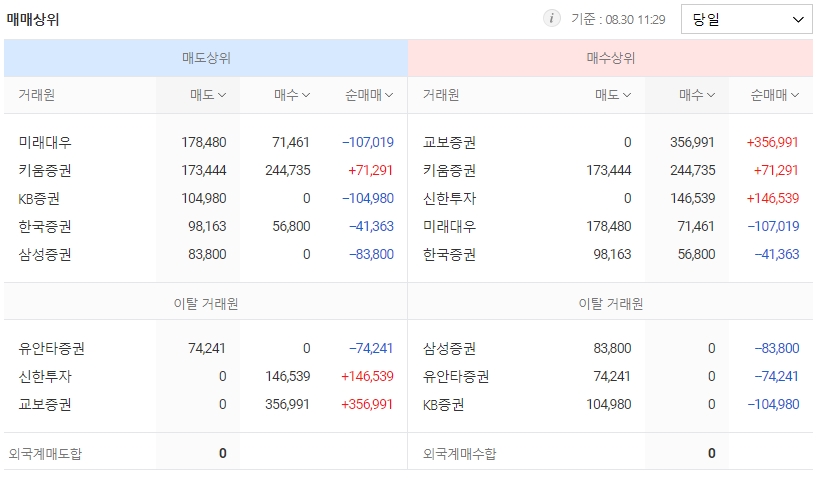
Task: Click 외국계매도합 total value 0
Action: point(222,454)
